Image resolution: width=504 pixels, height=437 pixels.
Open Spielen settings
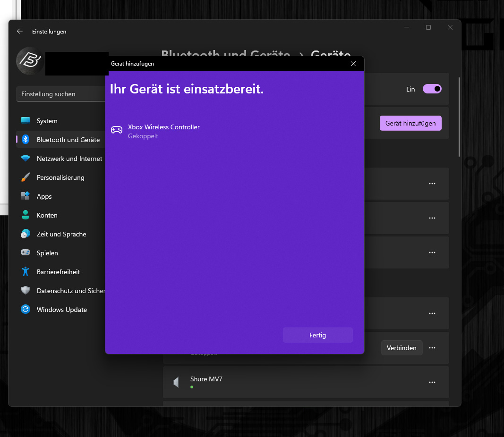tap(61, 253)
